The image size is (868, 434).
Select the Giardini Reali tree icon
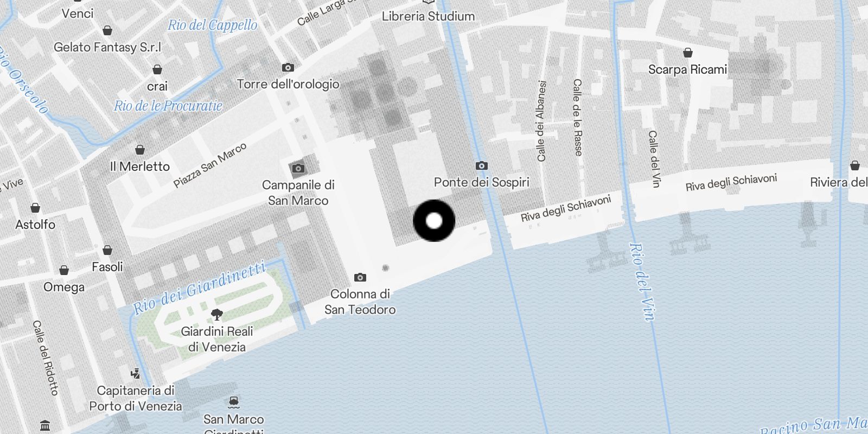pos(216,315)
